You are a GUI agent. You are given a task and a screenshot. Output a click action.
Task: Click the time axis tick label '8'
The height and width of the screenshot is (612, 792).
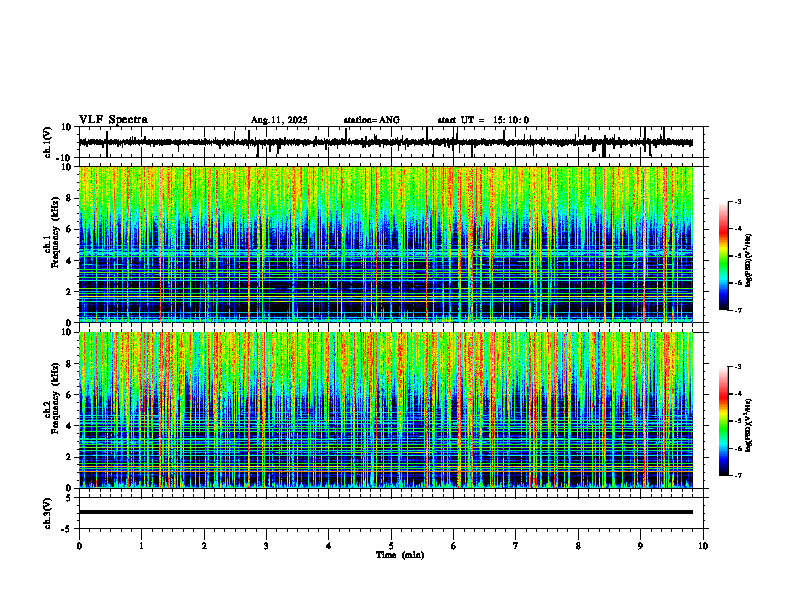pyautogui.click(x=578, y=546)
